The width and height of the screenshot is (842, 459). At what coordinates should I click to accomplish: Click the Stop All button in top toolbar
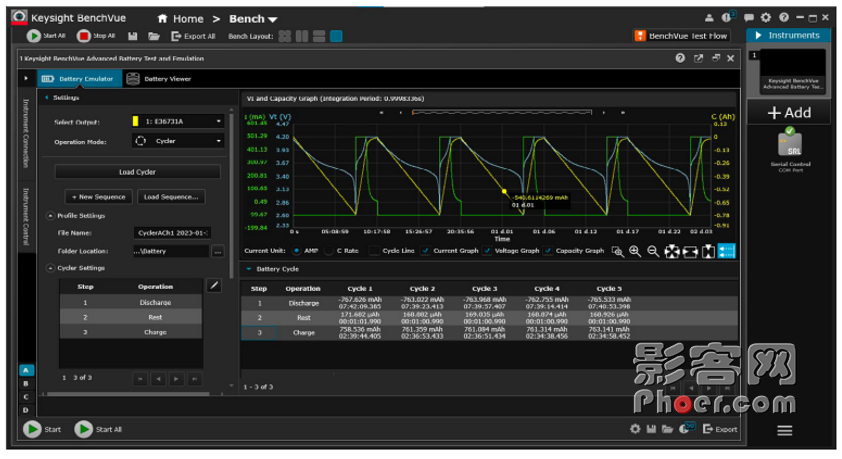click(x=96, y=36)
